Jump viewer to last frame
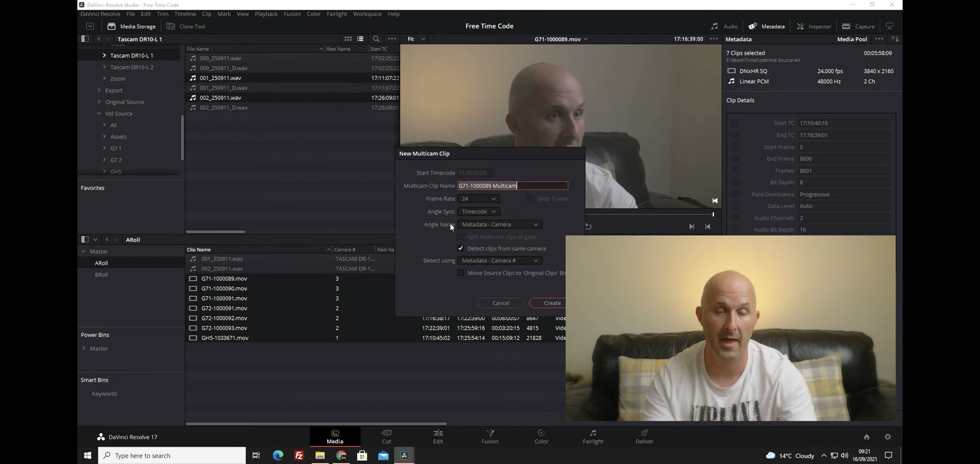980x464 pixels. 692,226
